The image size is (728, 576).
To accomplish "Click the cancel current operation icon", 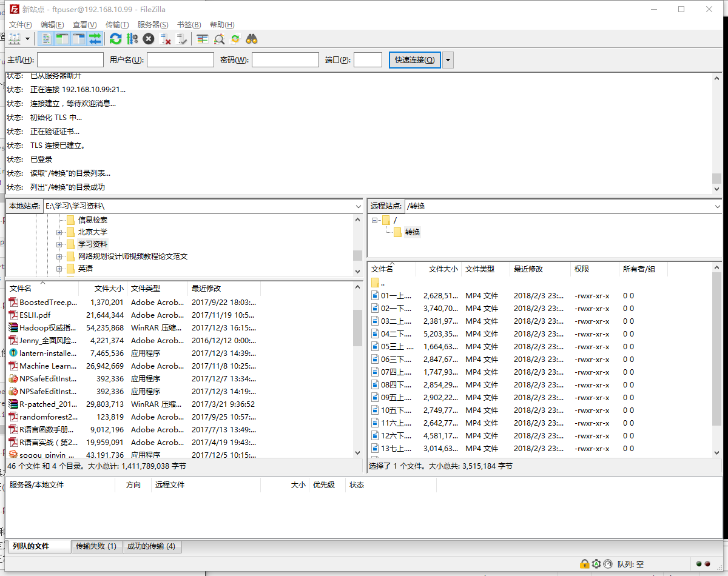I will (x=149, y=39).
